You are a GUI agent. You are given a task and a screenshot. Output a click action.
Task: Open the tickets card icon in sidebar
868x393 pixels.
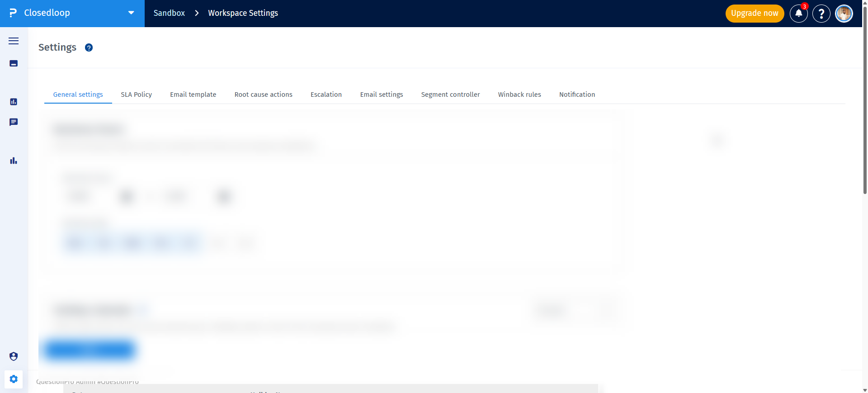pos(14,63)
